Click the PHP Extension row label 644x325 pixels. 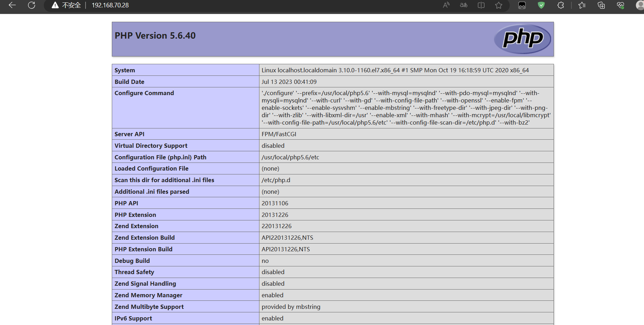tap(135, 215)
